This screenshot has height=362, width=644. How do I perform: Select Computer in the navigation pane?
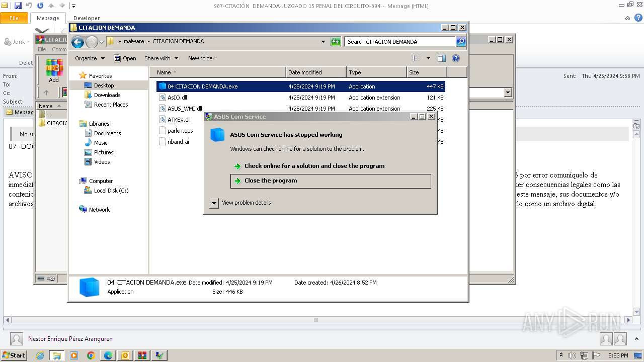pyautogui.click(x=101, y=181)
